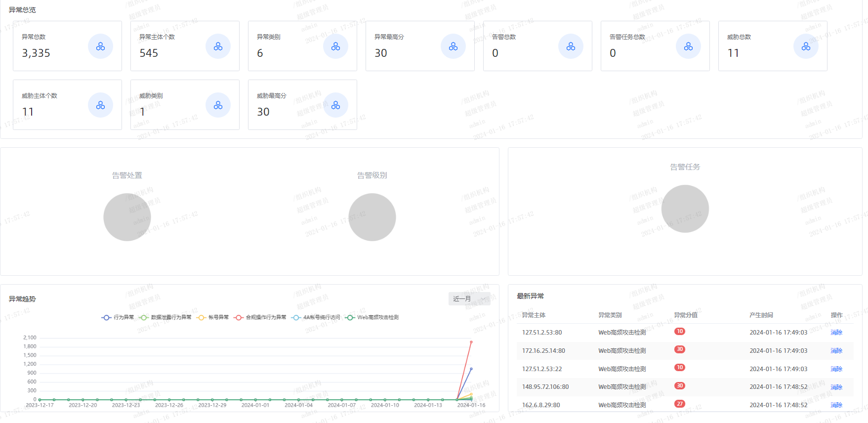Screen dimensions: 868x423
Task: Click the 告警任务 pie chart
Action: click(685, 209)
